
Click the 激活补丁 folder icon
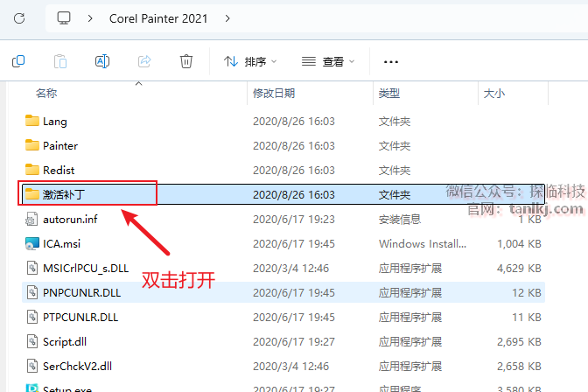tap(32, 194)
